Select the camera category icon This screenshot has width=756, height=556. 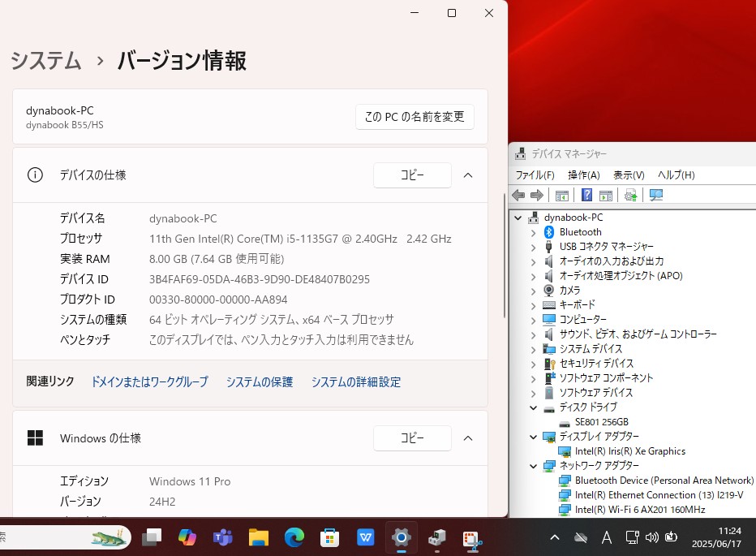pos(548,290)
